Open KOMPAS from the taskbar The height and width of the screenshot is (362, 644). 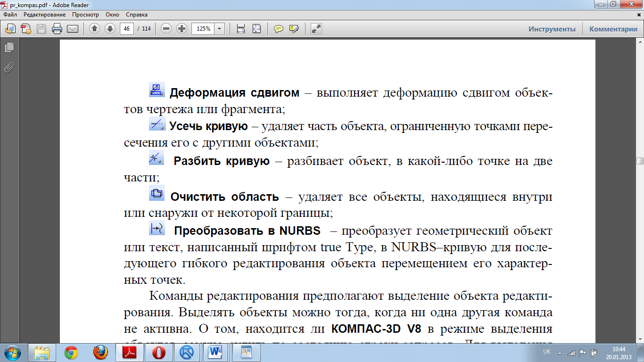[x=188, y=352]
